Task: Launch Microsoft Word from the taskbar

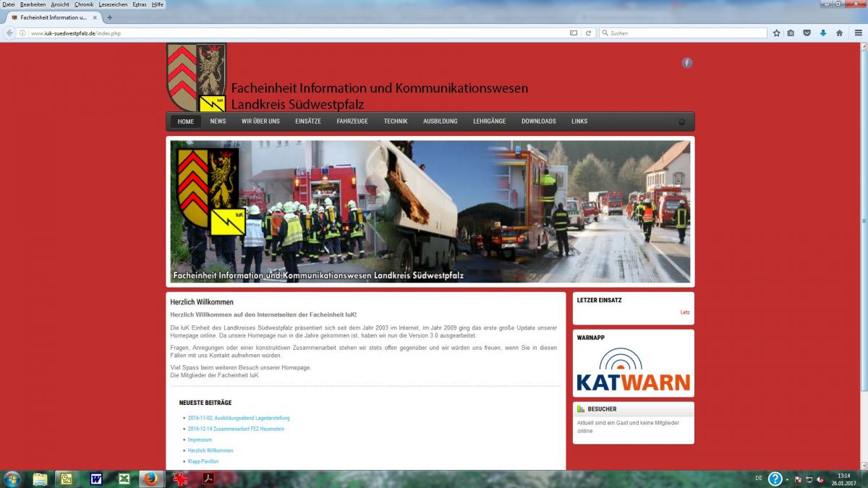Action: 95,479
